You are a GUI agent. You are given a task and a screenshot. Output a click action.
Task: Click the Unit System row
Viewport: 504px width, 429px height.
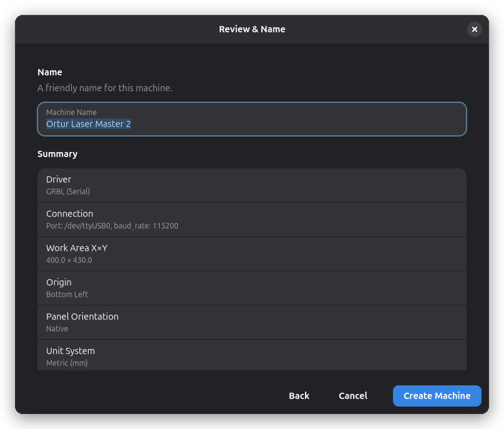pyautogui.click(x=251, y=355)
